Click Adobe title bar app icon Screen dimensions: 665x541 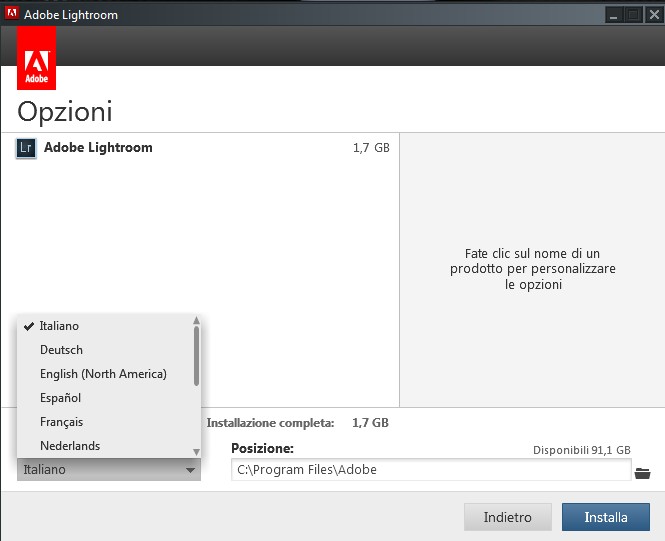[x=11, y=14]
